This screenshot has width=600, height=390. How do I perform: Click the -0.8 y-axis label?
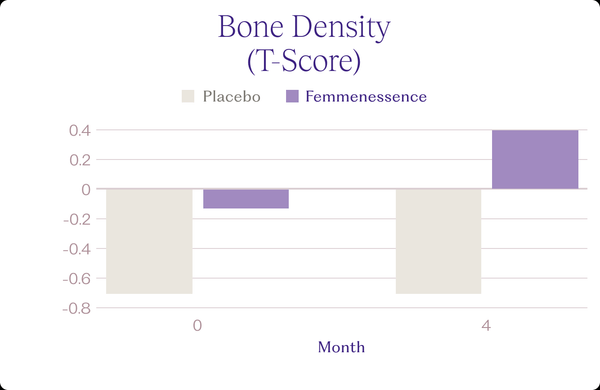pos(77,308)
